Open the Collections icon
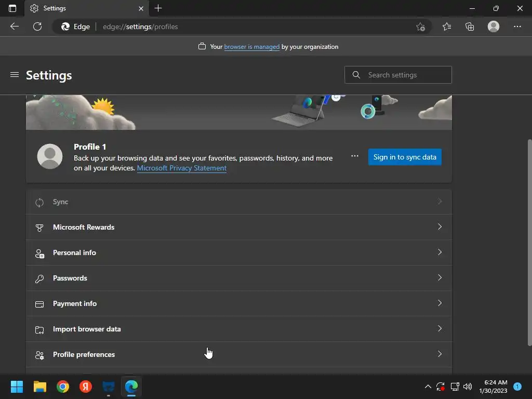The width and height of the screenshot is (532, 399). [x=470, y=26]
